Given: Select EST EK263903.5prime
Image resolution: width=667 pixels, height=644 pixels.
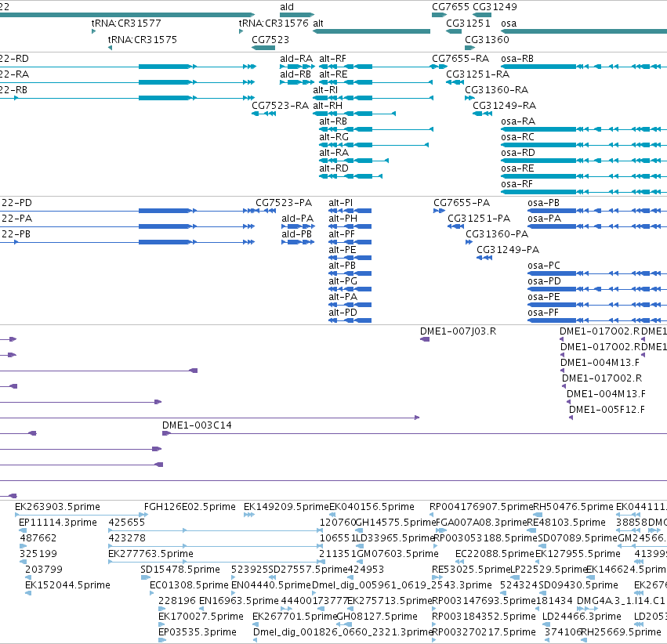Looking at the screenshot, I should pos(57,507).
